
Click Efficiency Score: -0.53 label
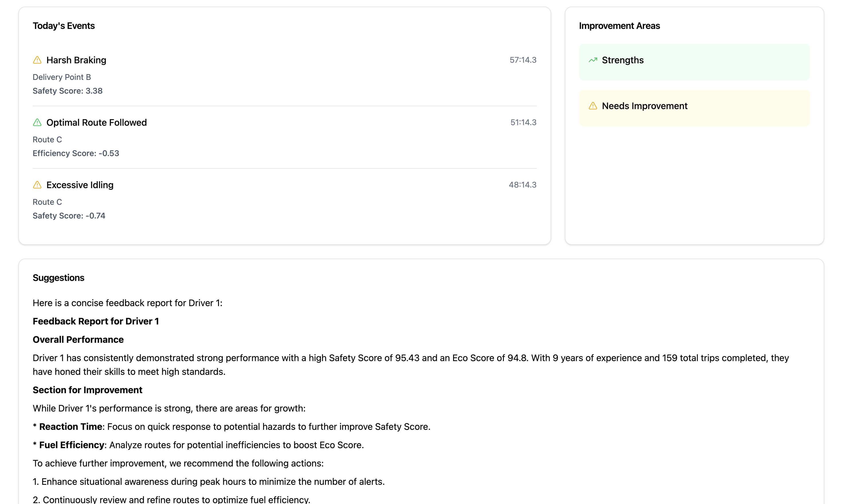[76, 153]
